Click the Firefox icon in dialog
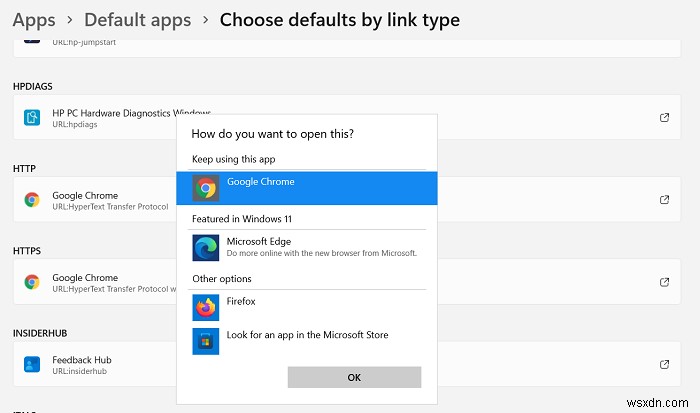The image size is (700, 413). tap(206, 307)
